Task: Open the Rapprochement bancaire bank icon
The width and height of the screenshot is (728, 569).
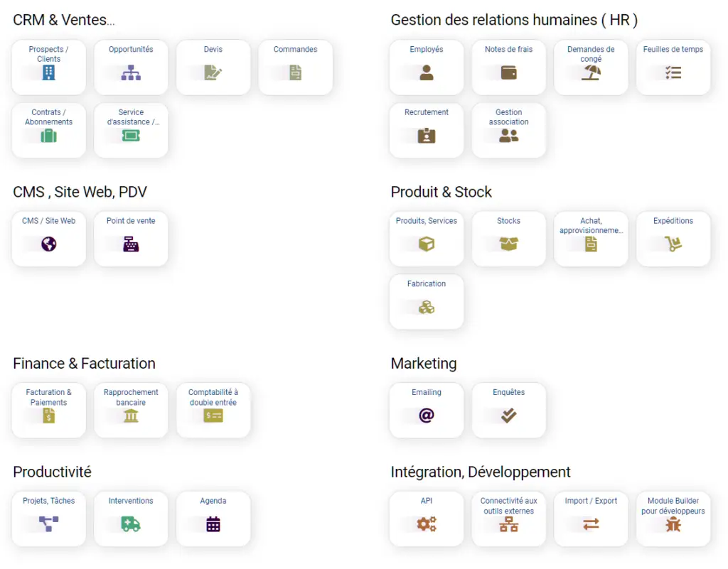Action: 131,416
